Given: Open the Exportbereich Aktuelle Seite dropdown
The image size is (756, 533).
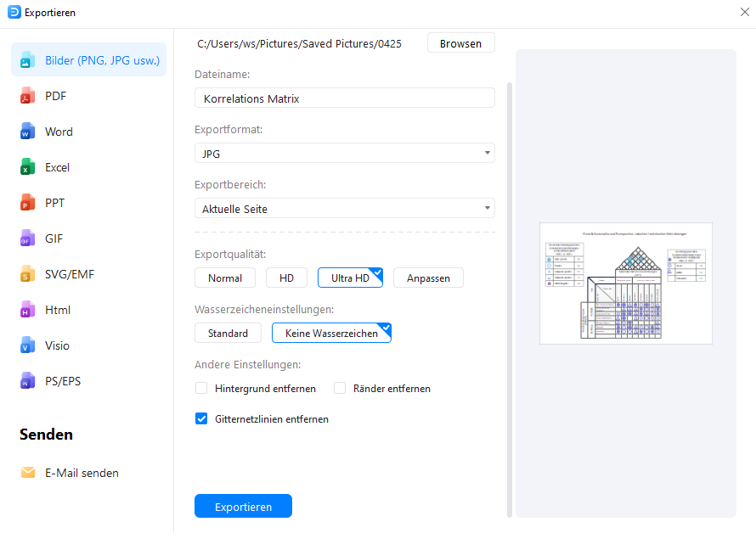Looking at the screenshot, I should point(345,209).
